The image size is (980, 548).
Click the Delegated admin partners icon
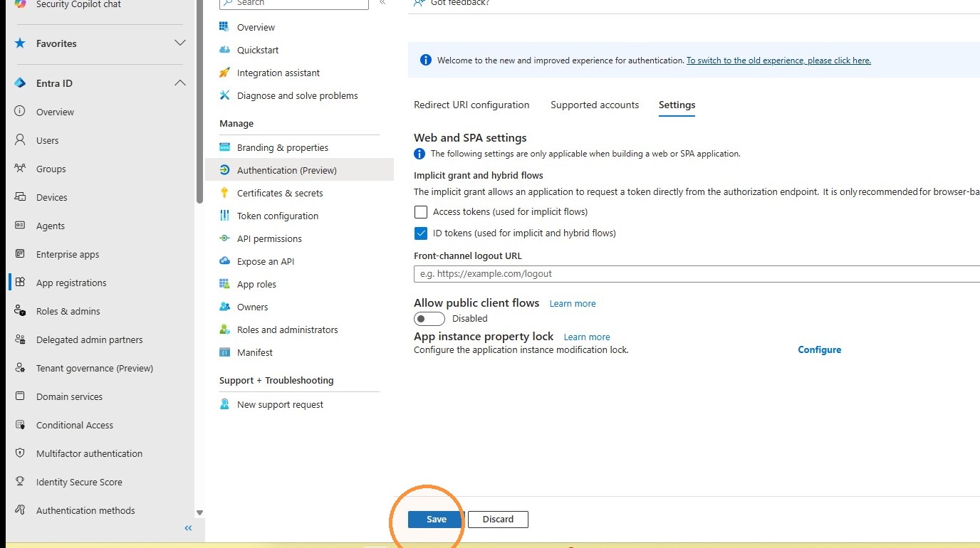point(20,339)
